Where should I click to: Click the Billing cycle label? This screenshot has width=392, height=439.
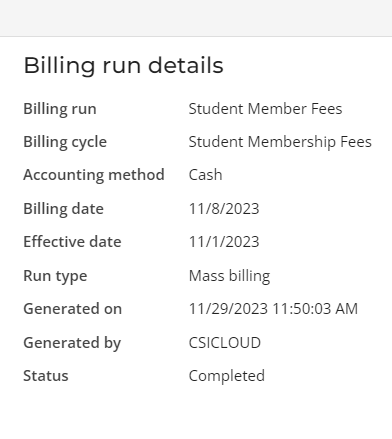point(65,142)
